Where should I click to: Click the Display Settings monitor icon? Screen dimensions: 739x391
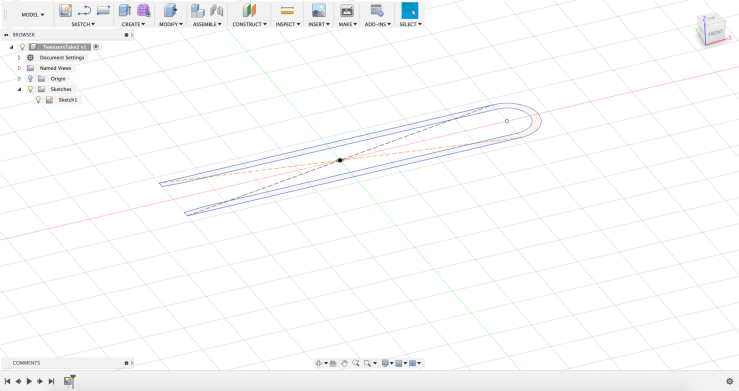385,363
